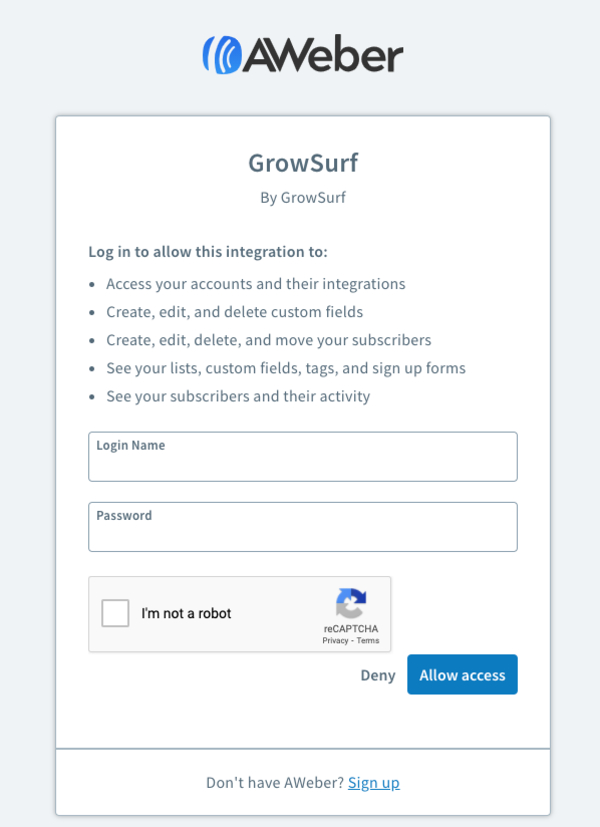The image size is (600, 827).
Task: Click the reCAPTCHA arrows logo
Action: pyautogui.click(x=350, y=604)
